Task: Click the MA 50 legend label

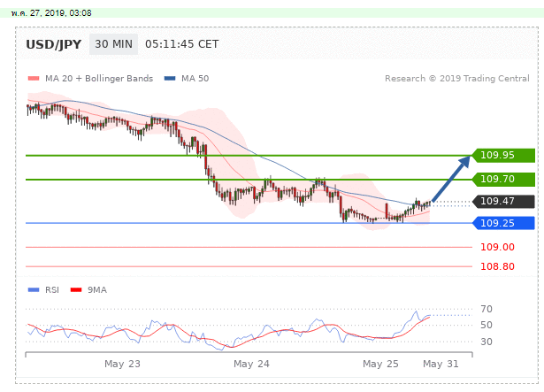Action: coord(195,79)
